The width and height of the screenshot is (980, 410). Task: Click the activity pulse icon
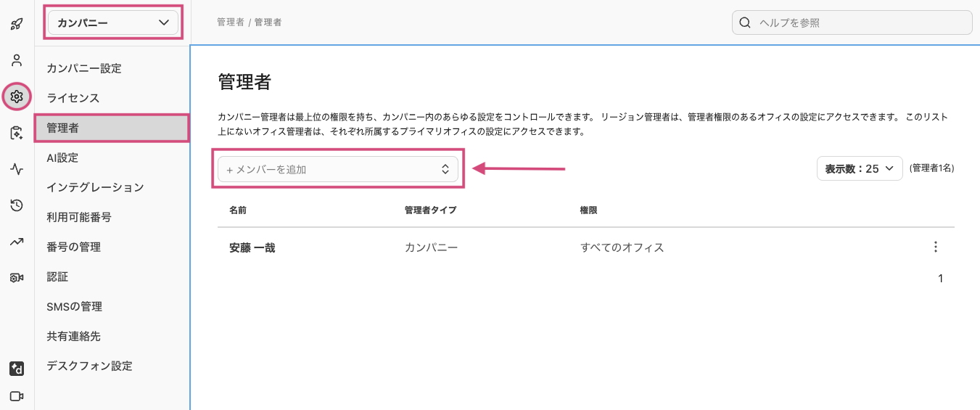click(x=17, y=169)
